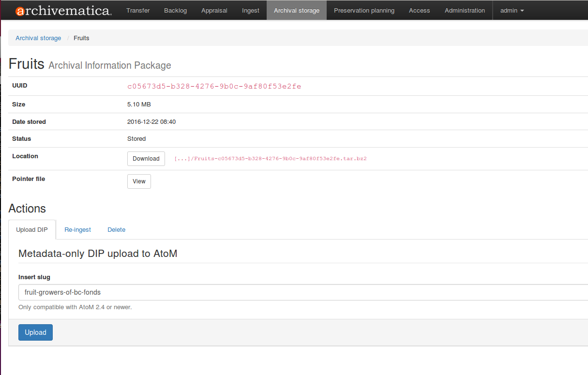
Task: Go to the Backlog page
Action: (x=175, y=11)
